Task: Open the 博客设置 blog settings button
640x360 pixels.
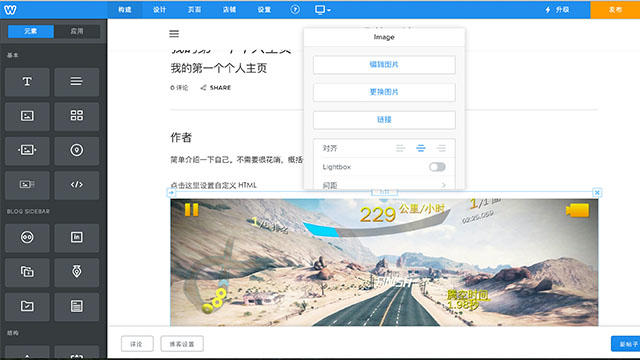Action: pos(182,344)
